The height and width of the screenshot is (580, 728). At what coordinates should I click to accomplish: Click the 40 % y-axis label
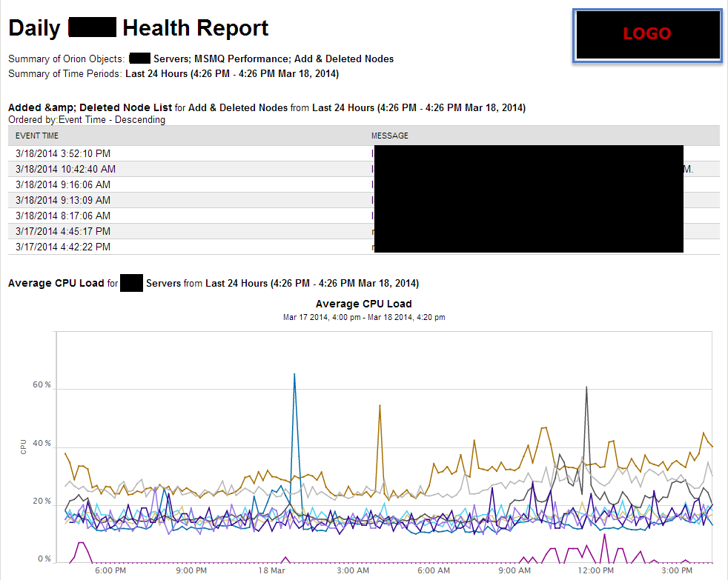(42, 443)
